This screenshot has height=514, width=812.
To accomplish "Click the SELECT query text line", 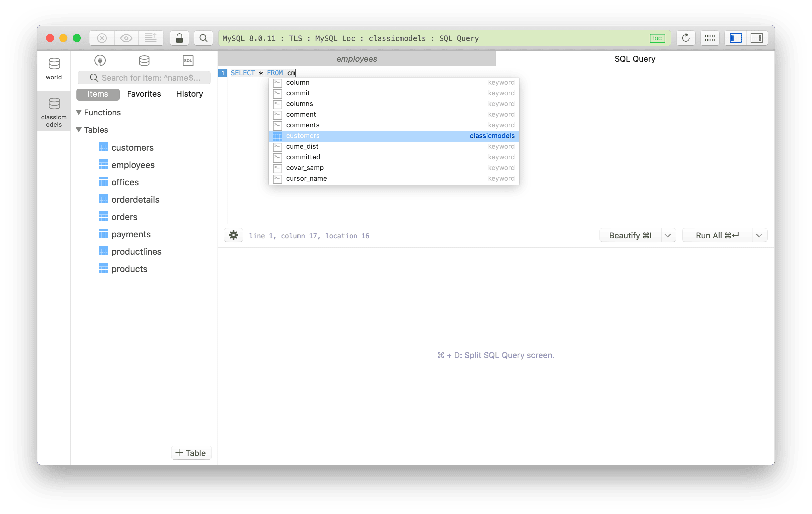I will (263, 73).
